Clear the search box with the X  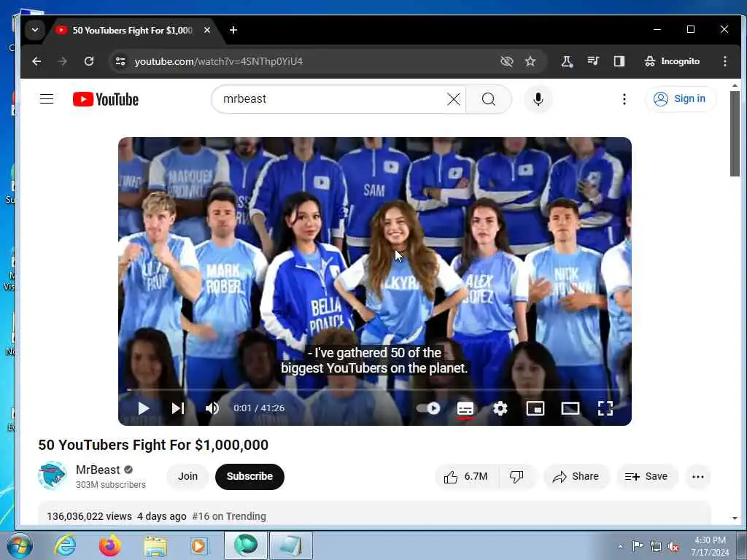pyautogui.click(x=454, y=99)
